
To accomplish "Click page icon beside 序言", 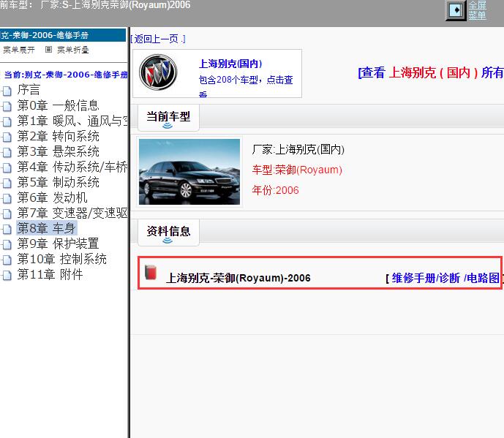I will point(7,91).
